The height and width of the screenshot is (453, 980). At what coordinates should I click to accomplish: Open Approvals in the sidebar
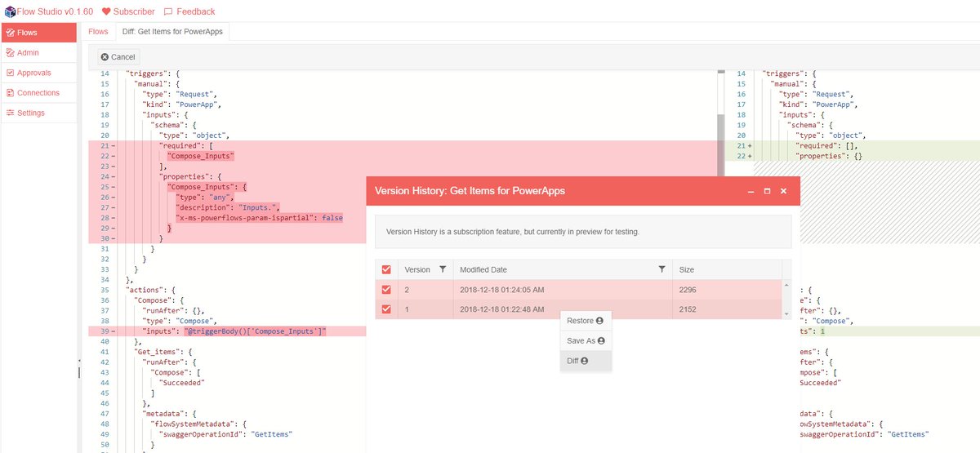click(39, 73)
